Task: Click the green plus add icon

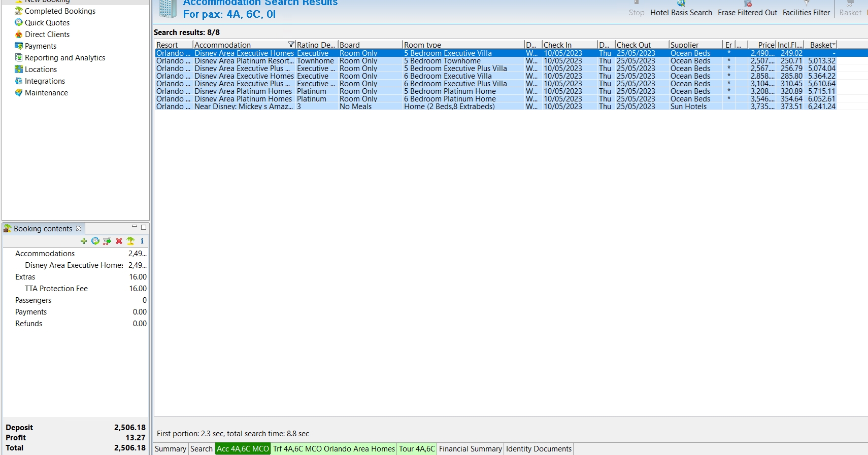Action: pyautogui.click(x=84, y=241)
